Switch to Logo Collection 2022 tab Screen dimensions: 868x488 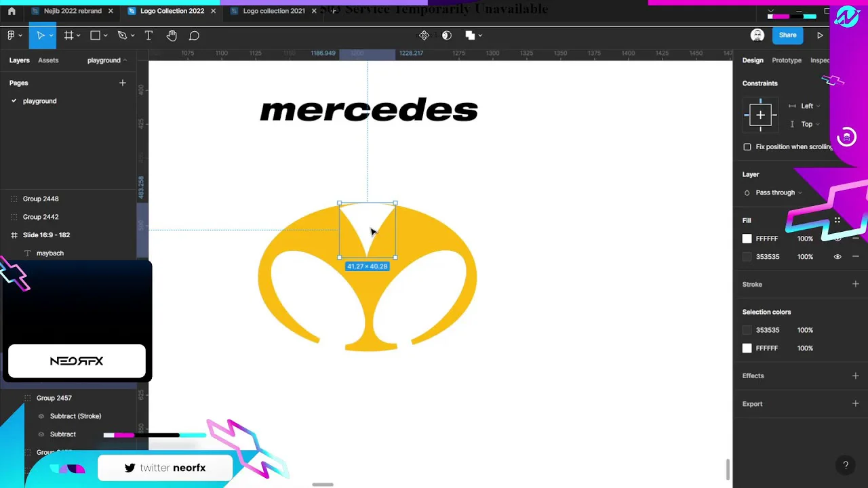coord(172,11)
